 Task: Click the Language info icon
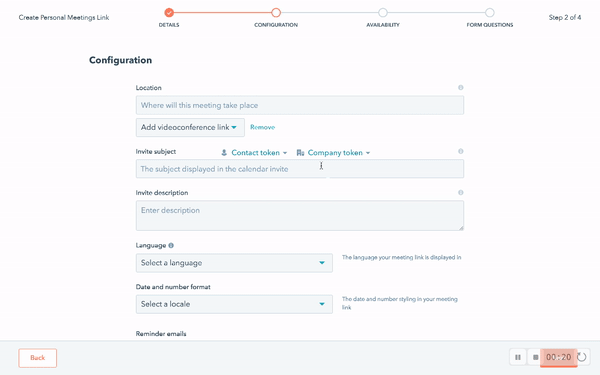click(x=171, y=245)
